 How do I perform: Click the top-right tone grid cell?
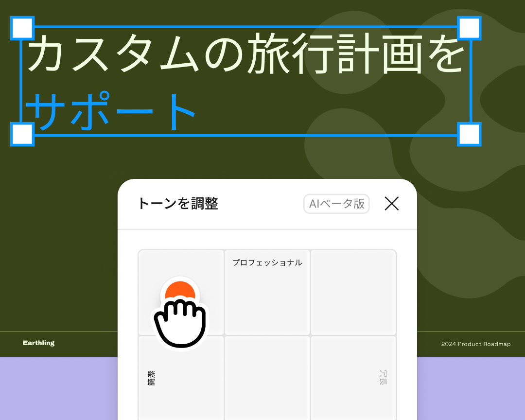(353, 292)
